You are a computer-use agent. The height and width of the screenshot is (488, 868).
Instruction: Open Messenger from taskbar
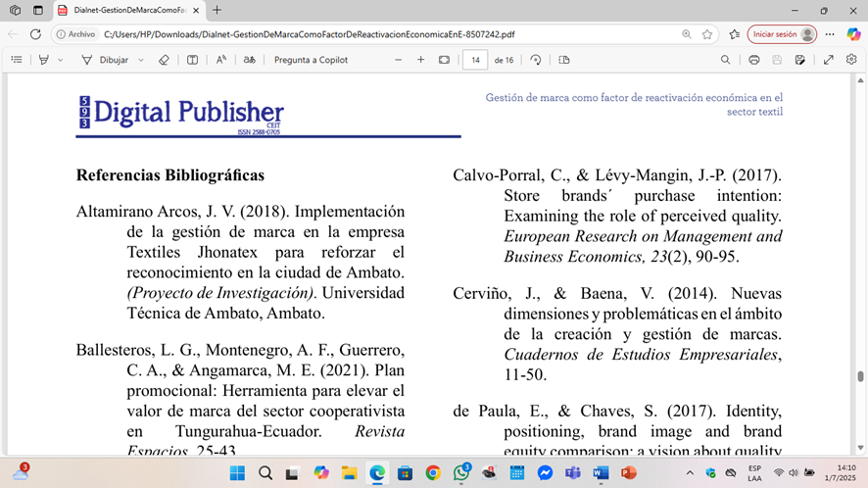click(x=545, y=473)
